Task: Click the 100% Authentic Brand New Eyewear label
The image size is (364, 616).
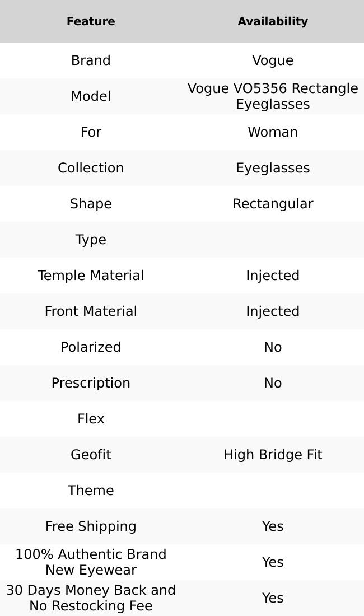Action: [91, 562]
